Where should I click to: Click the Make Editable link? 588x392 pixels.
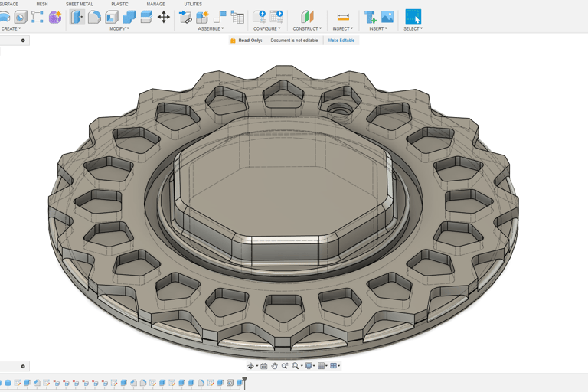[x=341, y=41]
